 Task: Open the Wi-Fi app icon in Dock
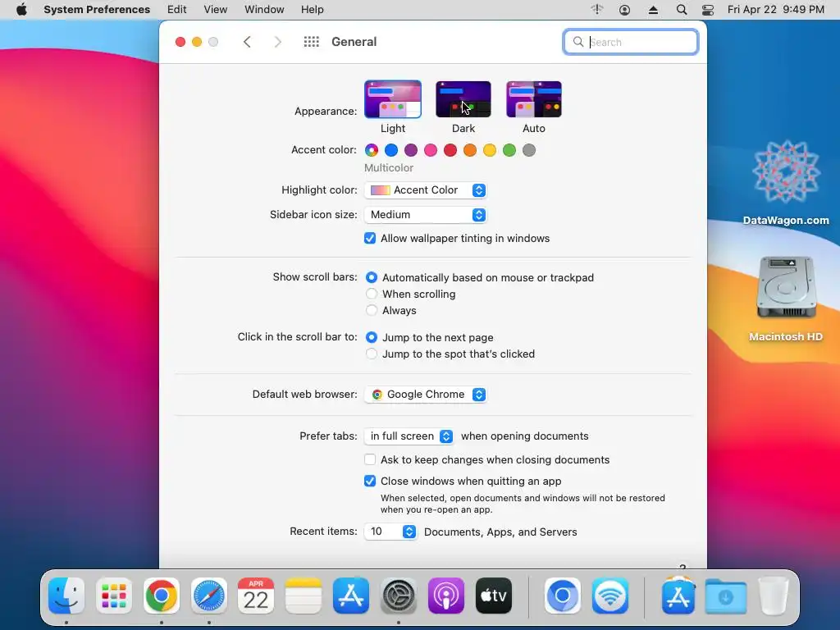[x=610, y=596]
